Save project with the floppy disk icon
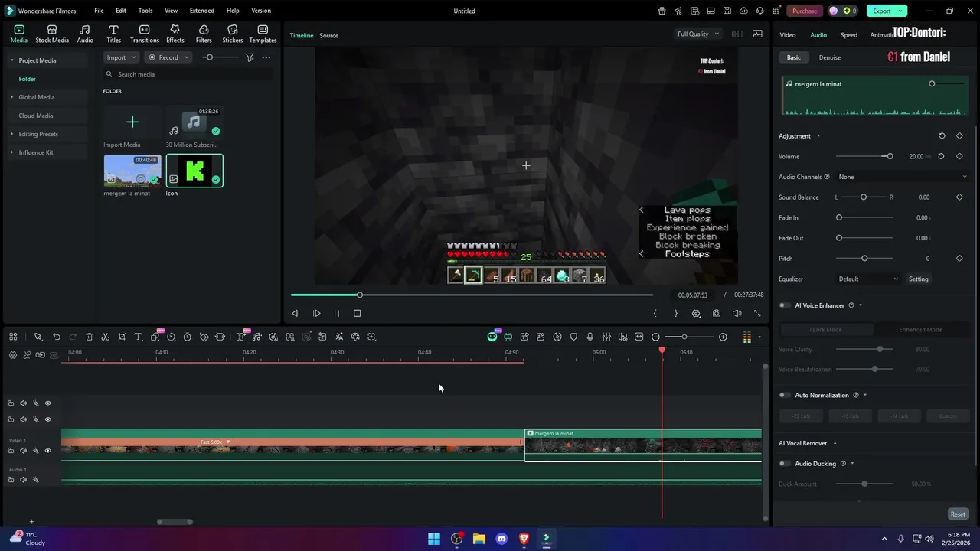Screen dimensions: 980x551 pos(727,11)
